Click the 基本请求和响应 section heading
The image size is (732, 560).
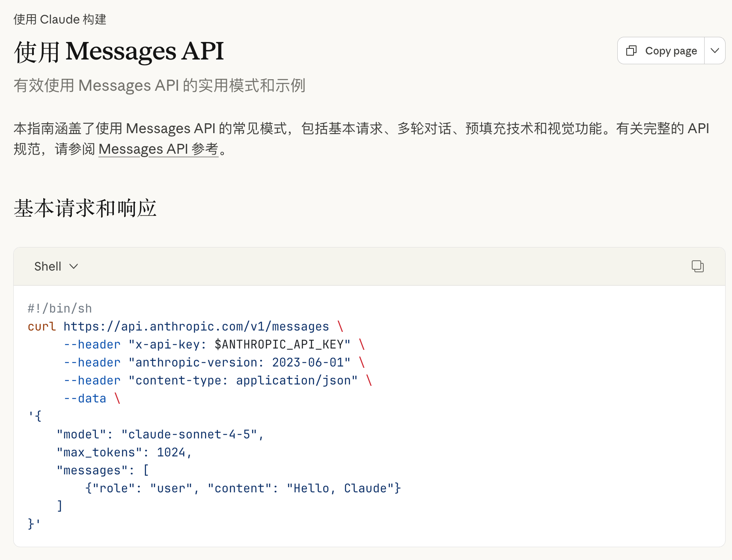point(85,209)
